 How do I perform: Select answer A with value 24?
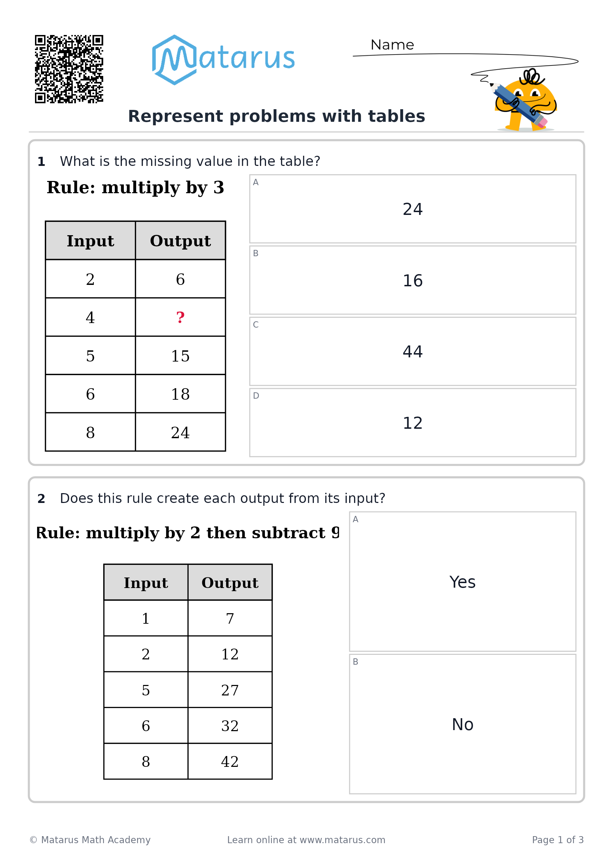[413, 209]
